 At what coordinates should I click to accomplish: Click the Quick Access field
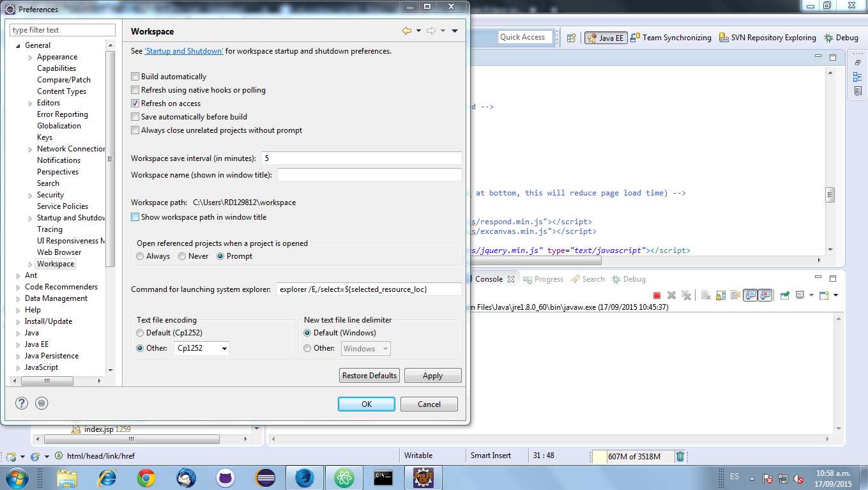(525, 37)
